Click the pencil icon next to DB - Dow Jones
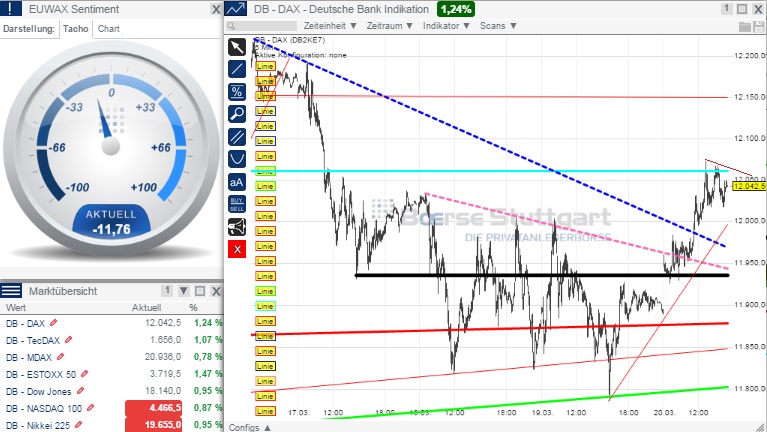Image resolution: width=767 pixels, height=432 pixels. point(80,390)
